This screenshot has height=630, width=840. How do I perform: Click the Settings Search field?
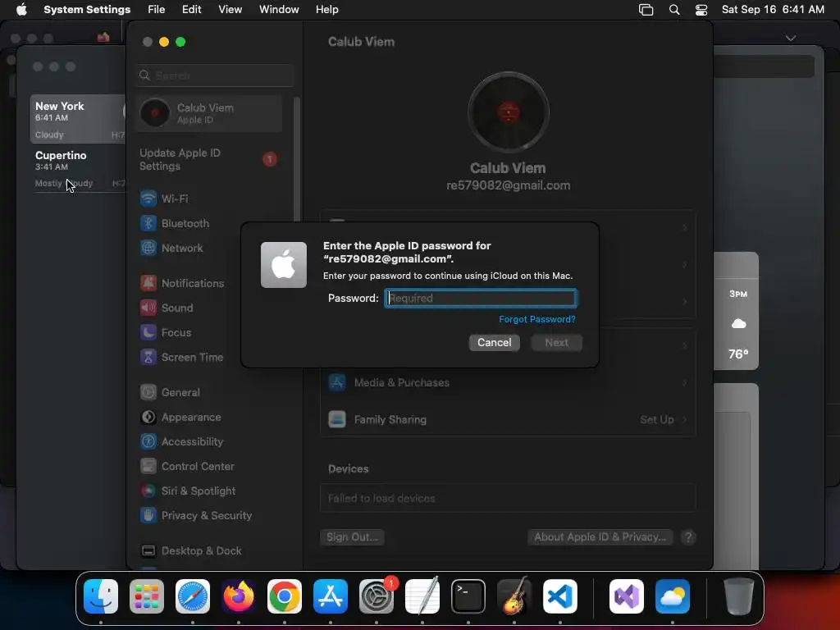[216, 75]
